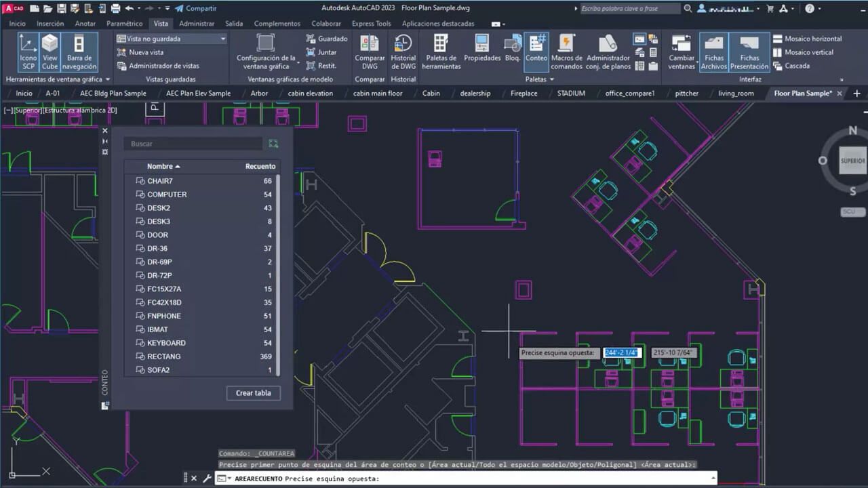This screenshot has height=488, width=868.
Task: Click the Restit. viewport tool
Action: click(321, 66)
